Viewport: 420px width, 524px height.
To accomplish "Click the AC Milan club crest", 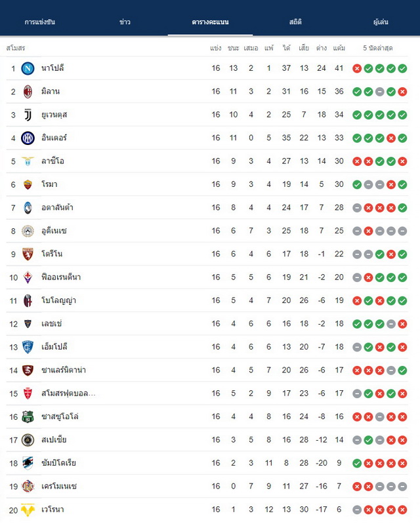I will click(28, 92).
